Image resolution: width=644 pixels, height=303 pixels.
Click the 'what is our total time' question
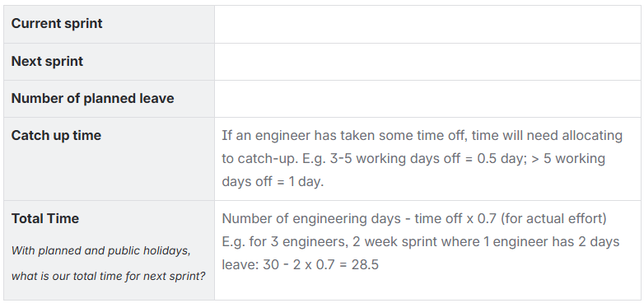click(108, 276)
